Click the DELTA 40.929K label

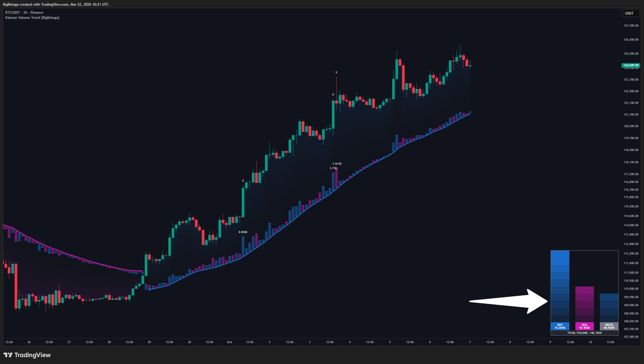tap(609, 326)
